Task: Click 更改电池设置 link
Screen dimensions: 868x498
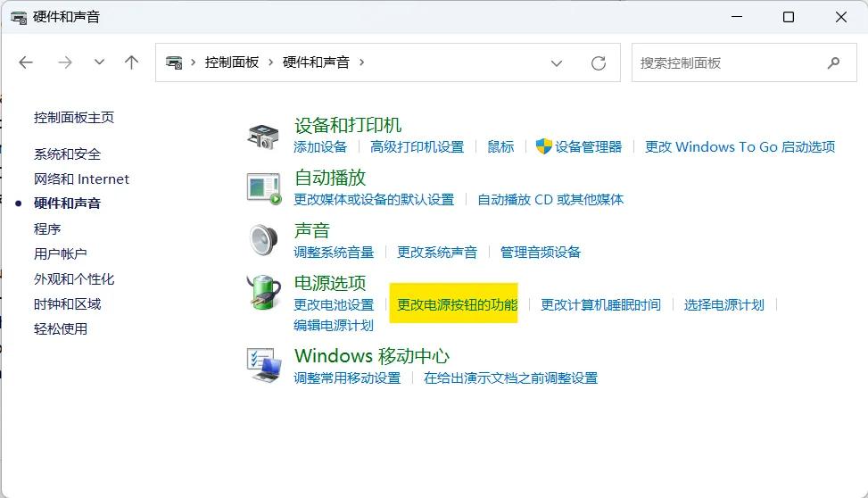Action: tap(334, 304)
